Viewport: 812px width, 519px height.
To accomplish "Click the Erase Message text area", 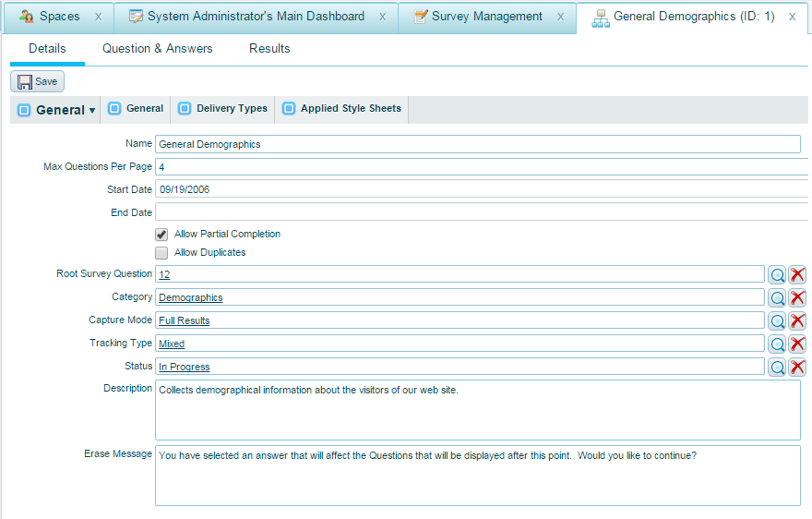I will [477, 476].
